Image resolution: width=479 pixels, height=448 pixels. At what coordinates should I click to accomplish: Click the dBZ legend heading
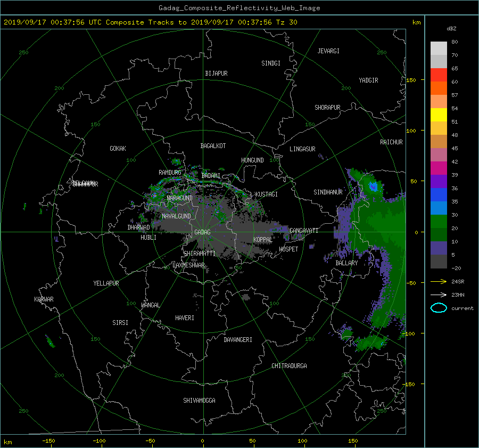point(451,29)
